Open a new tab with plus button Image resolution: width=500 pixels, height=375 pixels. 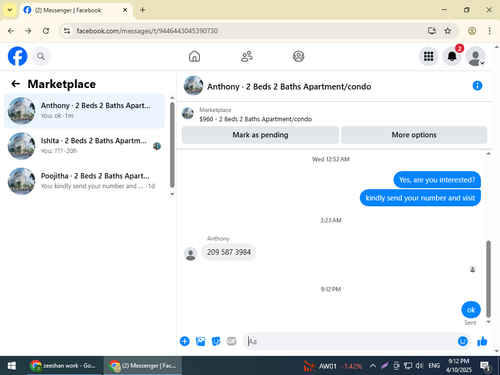142,10
